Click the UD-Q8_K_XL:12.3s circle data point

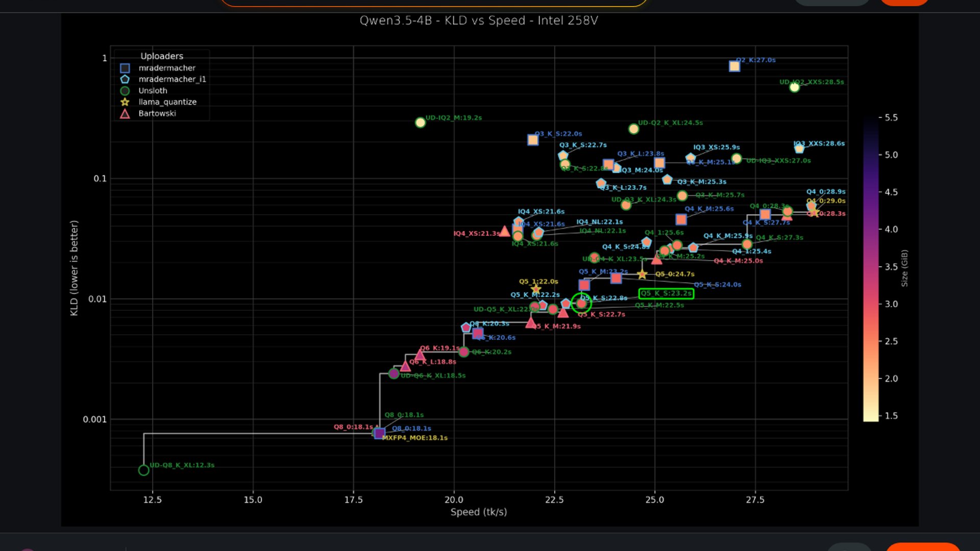point(143,470)
